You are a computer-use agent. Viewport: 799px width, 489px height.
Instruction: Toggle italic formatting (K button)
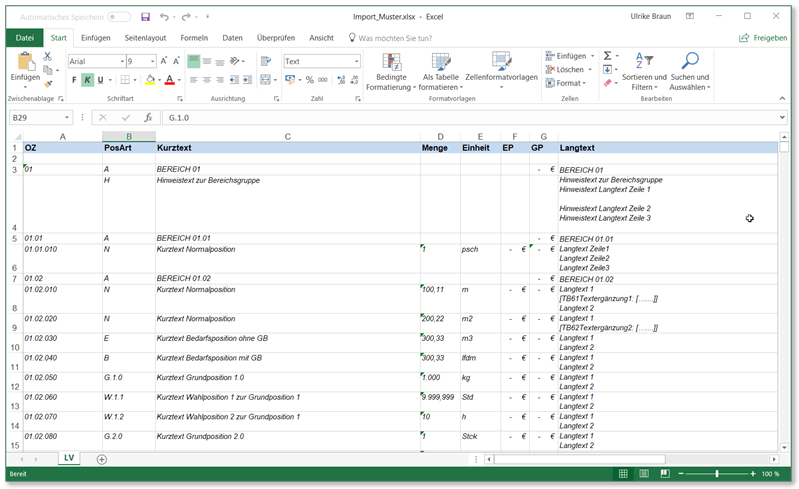[88, 80]
